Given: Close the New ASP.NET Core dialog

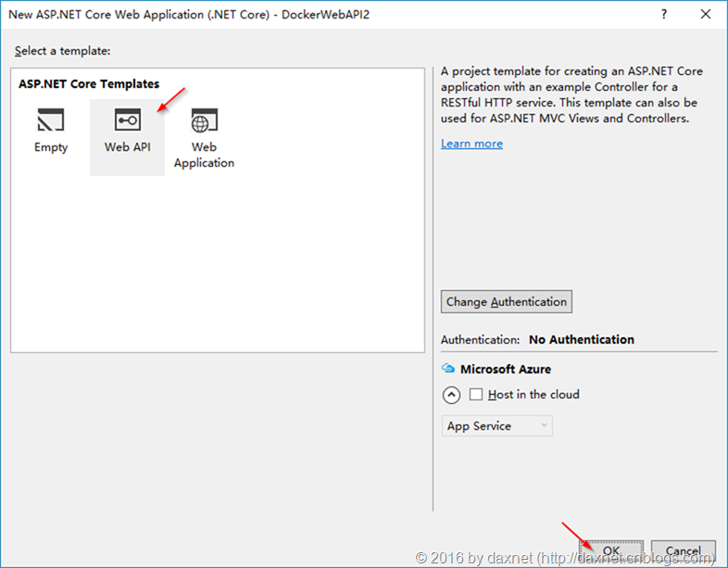Looking at the screenshot, I should 706,15.
